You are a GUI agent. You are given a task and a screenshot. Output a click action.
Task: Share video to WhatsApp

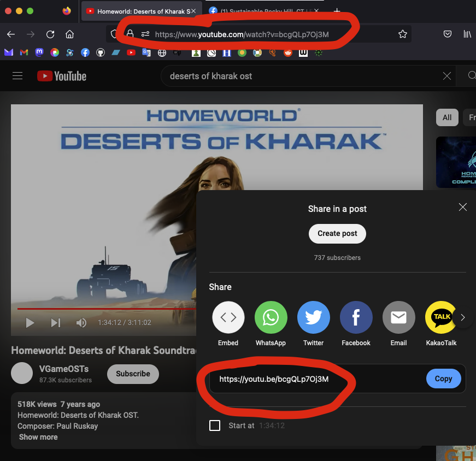(271, 317)
